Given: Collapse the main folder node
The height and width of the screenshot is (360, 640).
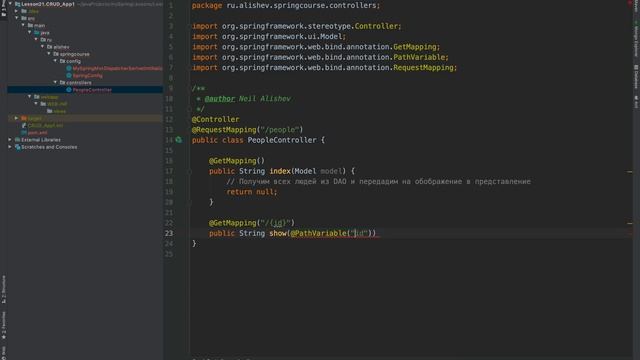Looking at the screenshot, I should (23, 25).
